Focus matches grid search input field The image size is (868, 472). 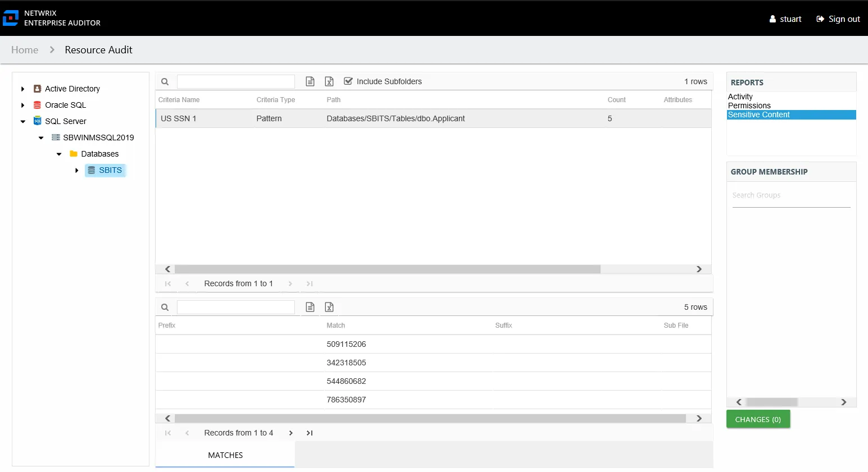click(x=236, y=307)
